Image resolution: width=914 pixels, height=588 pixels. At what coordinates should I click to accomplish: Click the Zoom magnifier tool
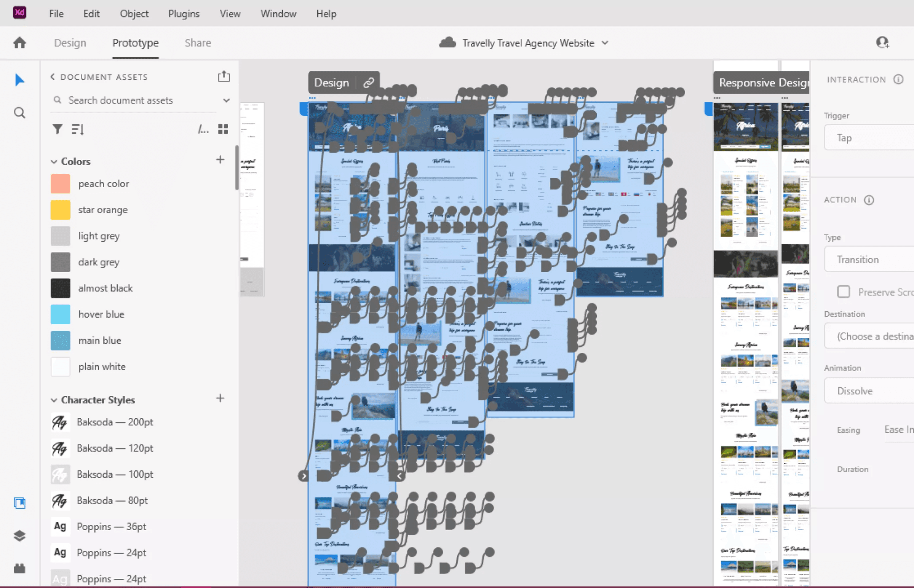click(x=19, y=113)
